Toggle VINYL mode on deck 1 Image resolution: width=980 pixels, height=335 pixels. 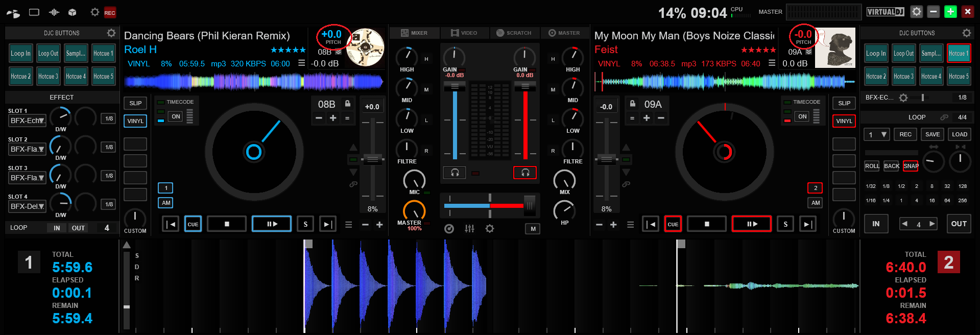tap(135, 121)
